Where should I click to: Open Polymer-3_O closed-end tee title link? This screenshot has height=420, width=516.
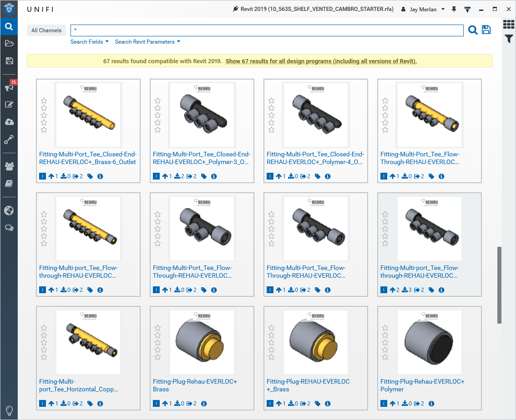pyautogui.click(x=202, y=158)
